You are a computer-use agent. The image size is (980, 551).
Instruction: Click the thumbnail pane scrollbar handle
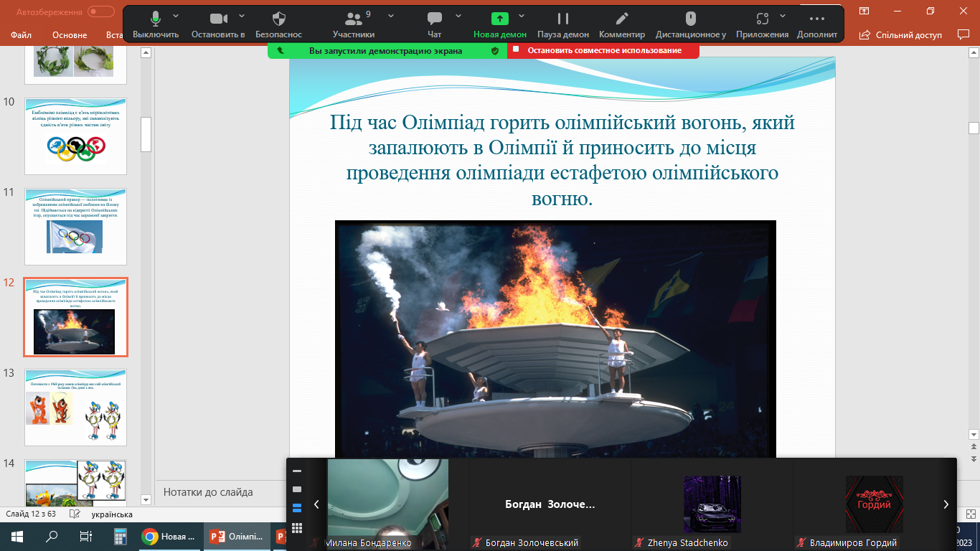click(146, 134)
